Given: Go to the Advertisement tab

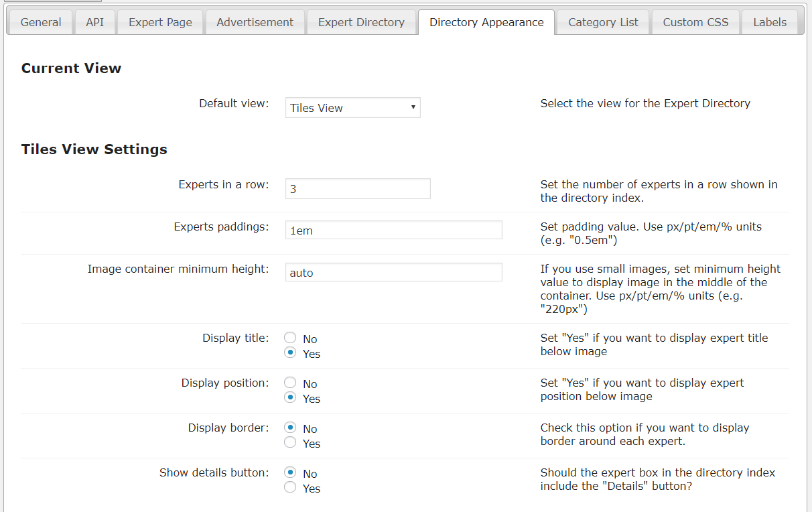Looking at the screenshot, I should click(255, 22).
